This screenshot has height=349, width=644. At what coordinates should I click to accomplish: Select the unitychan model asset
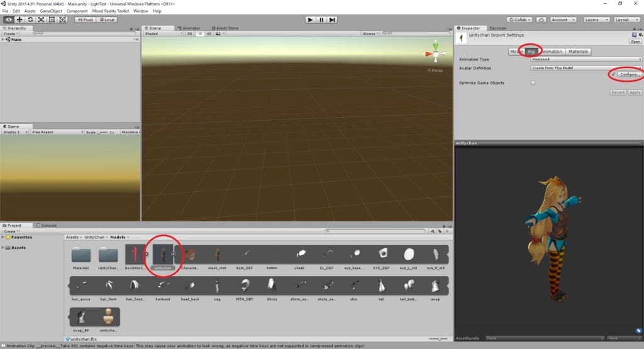point(163,257)
